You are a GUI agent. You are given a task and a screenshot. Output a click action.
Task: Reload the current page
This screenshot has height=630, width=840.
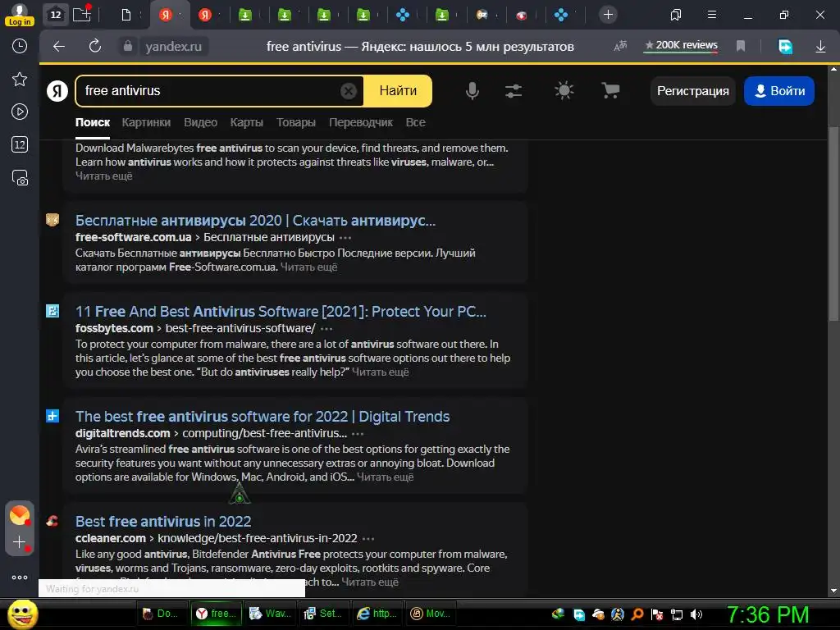tap(95, 47)
